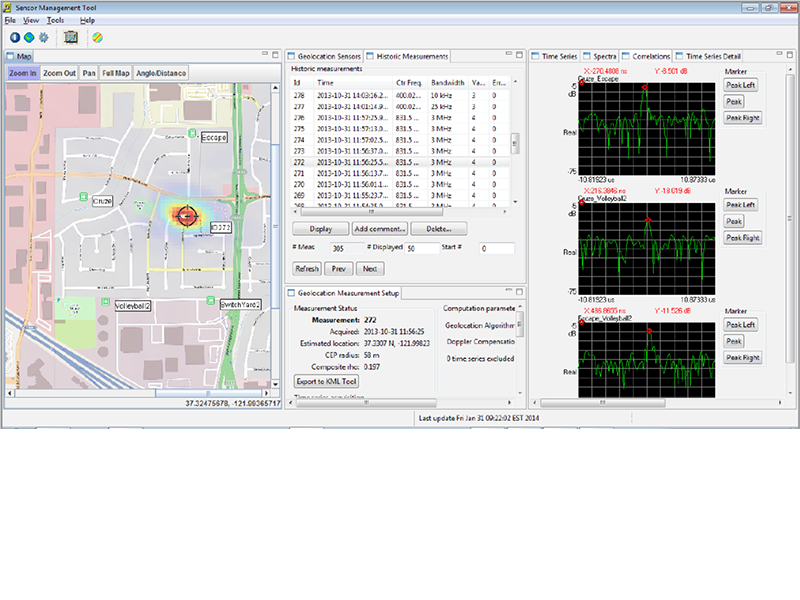
Task: Select measurement row with Id 272
Action: click(x=399, y=162)
